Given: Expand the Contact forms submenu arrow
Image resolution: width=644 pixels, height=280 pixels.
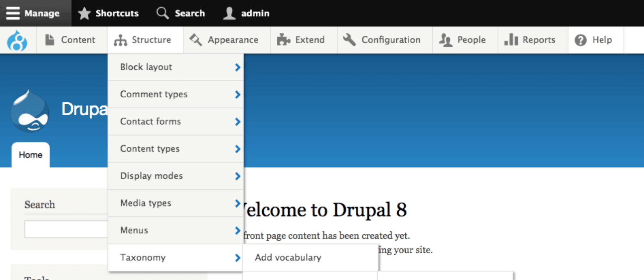Looking at the screenshot, I should tap(238, 122).
